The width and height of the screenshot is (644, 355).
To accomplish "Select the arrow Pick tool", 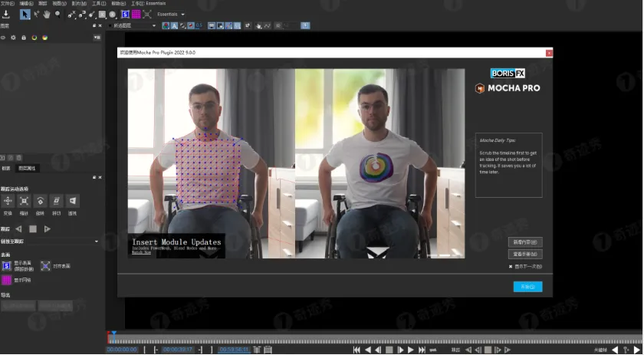I will (25, 15).
